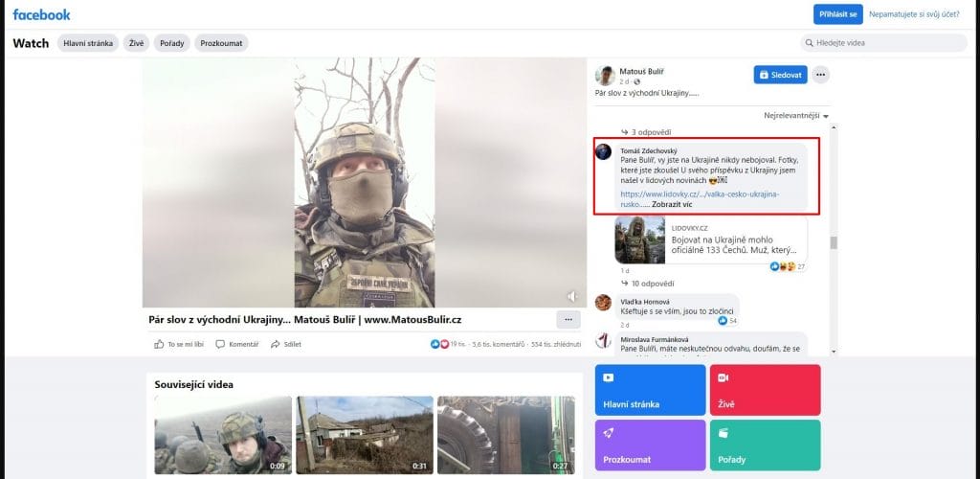Click the Přihlásit se login button
This screenshot has width=980, height=479.
coord(837,14)
